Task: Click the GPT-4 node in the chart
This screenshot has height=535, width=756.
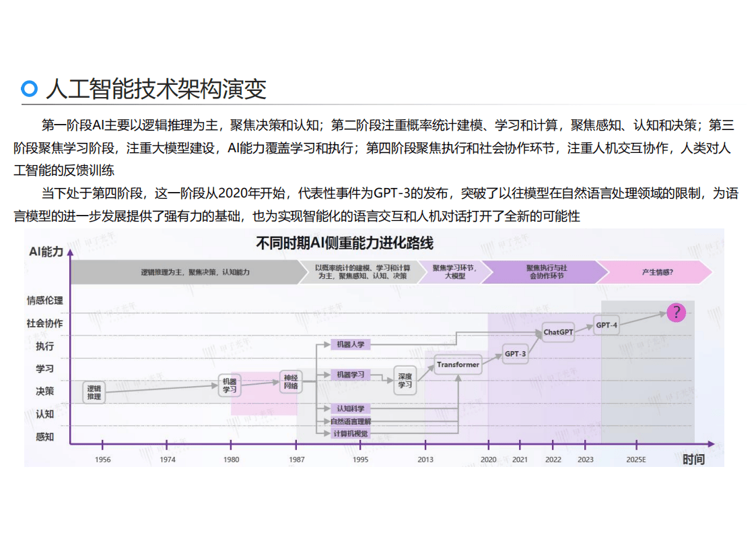Action: pyautogui.click(x=606, y=325)
